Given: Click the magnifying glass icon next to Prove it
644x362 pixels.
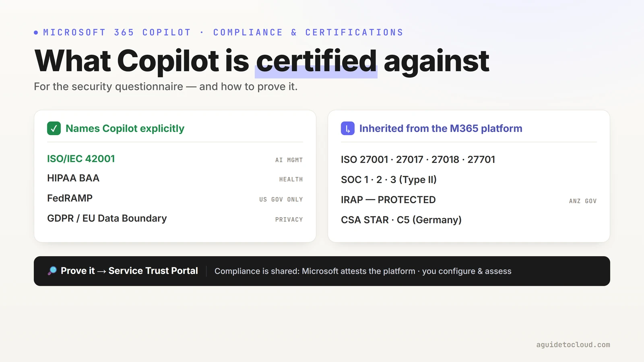Looking at the screenshot, I should click(x=52, y=271).
